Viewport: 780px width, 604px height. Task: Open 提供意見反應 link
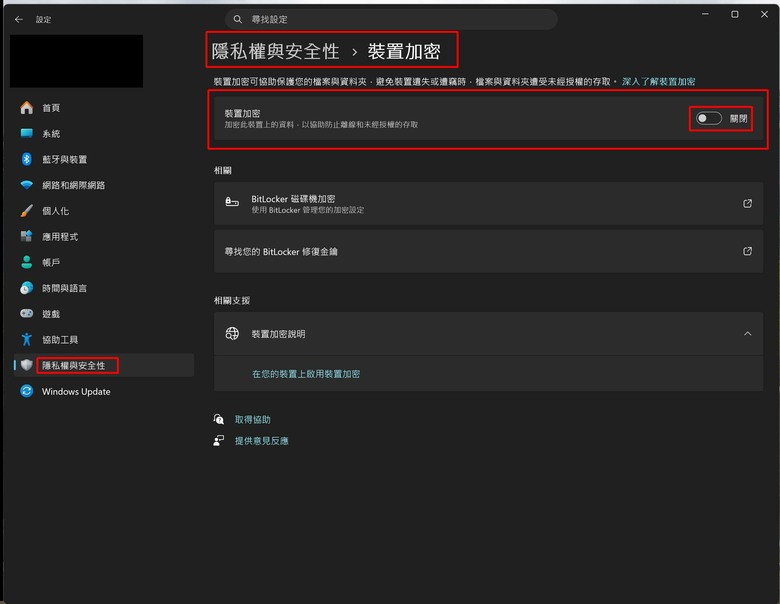point(262,441)
